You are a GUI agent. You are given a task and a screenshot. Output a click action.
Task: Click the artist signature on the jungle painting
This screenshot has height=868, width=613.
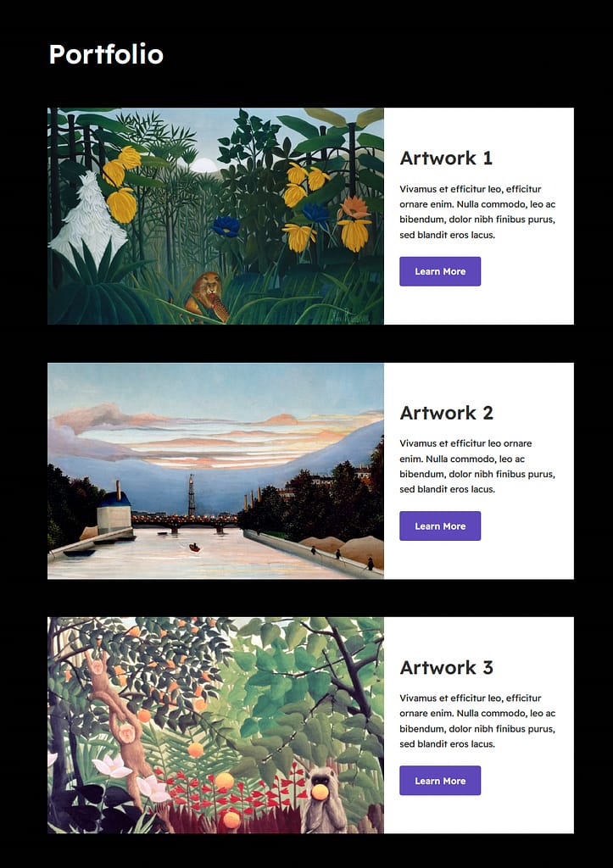[x=349, y=317]
